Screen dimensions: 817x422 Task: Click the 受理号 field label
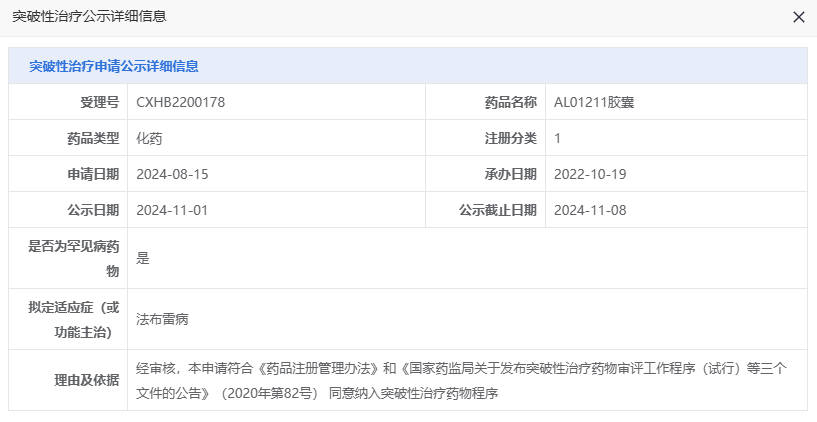pos(100,102)
